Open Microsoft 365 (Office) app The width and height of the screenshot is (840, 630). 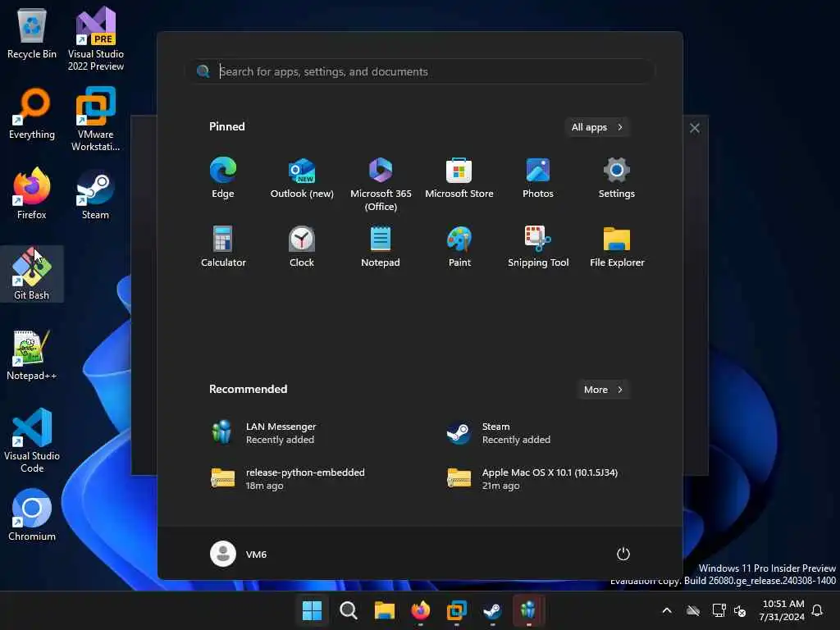[x=381, y=185]
